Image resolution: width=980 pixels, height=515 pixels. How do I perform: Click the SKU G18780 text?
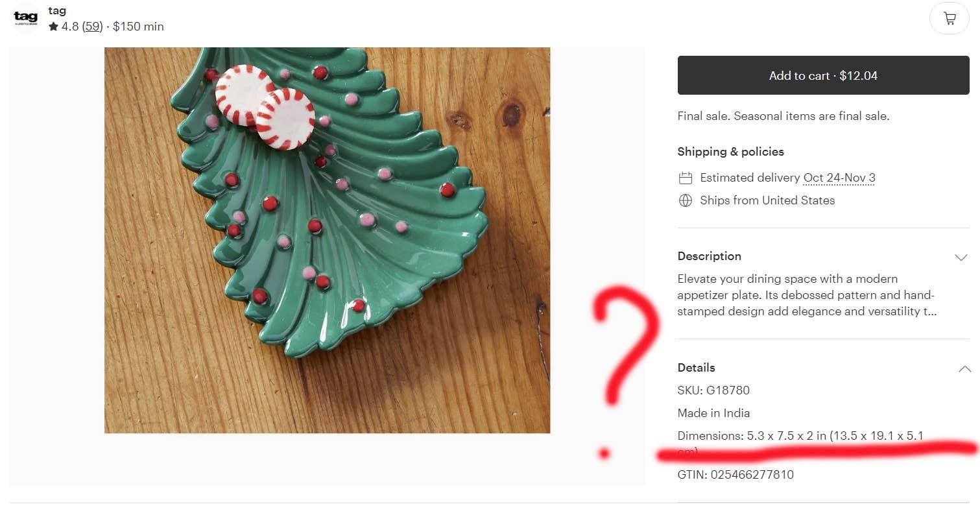(x=713, y=390)
